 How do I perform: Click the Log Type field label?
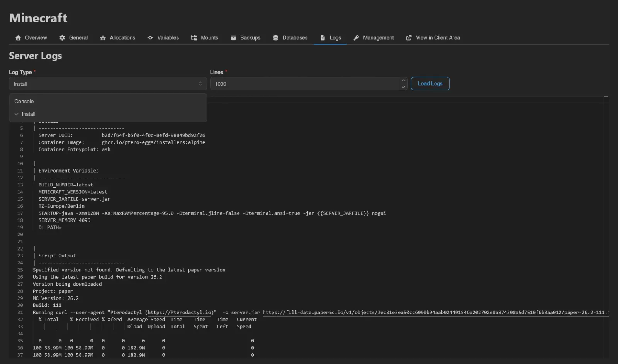tap(20, 72)
